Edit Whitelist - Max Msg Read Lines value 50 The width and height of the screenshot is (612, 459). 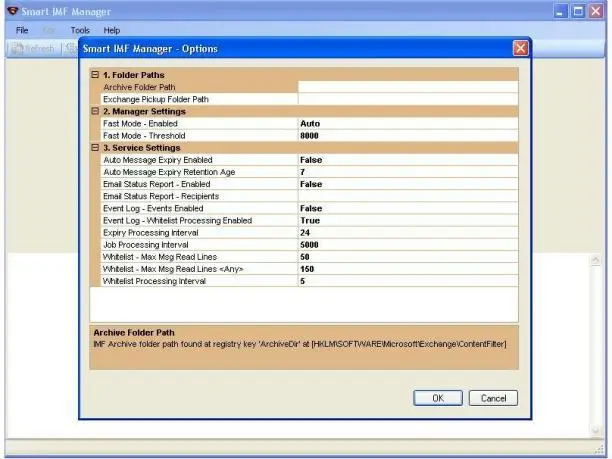408,256
